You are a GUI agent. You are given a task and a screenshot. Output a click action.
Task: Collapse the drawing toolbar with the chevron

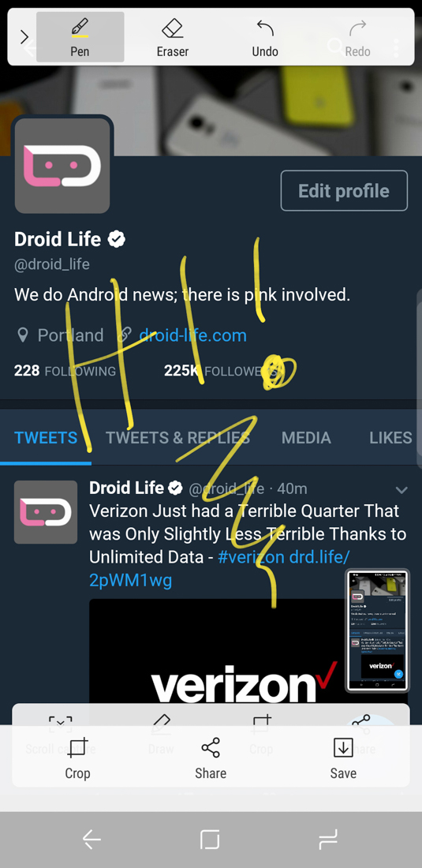tap(24, 37)
